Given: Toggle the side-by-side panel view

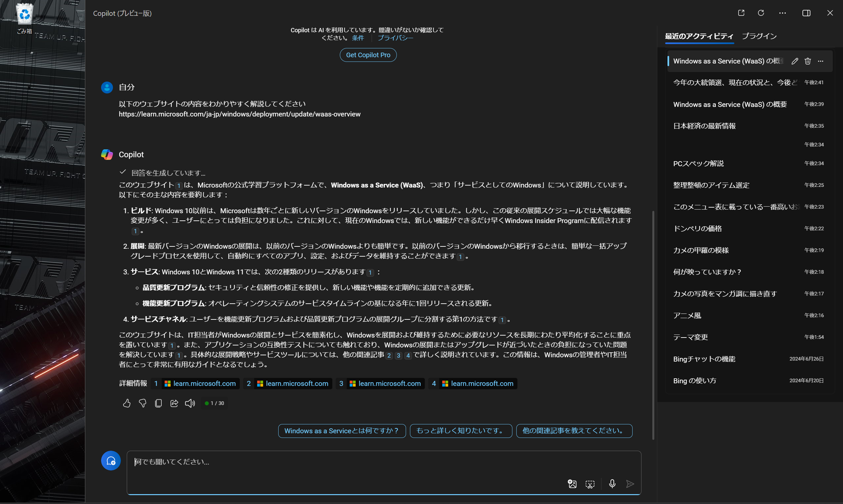Looking at the screenshot, I should (806, 13).
